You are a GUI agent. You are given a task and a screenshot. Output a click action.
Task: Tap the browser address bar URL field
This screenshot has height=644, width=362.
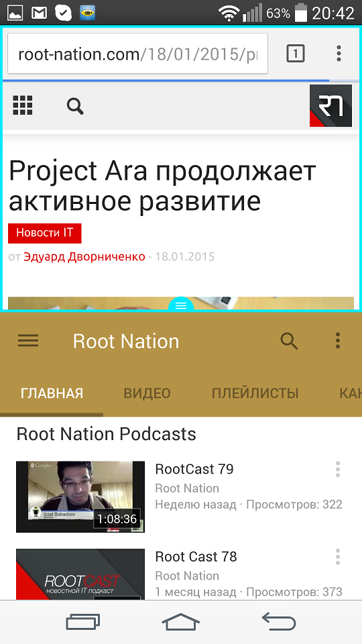click(137, 54)
